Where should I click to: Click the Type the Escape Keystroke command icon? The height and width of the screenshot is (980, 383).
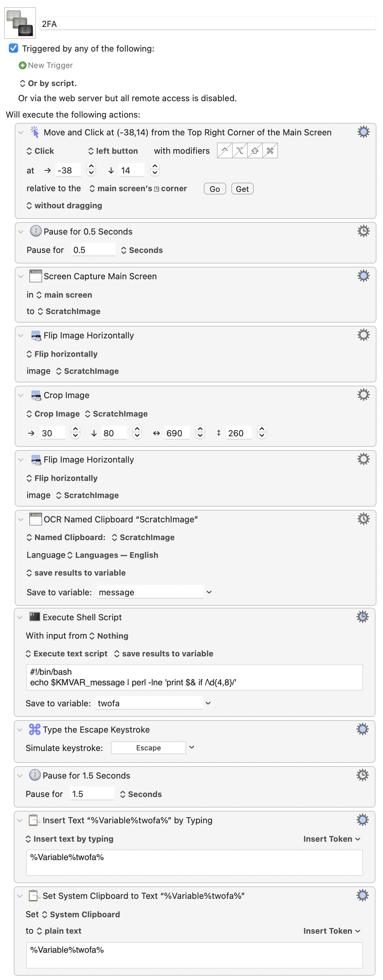click(x=34, y=729)
